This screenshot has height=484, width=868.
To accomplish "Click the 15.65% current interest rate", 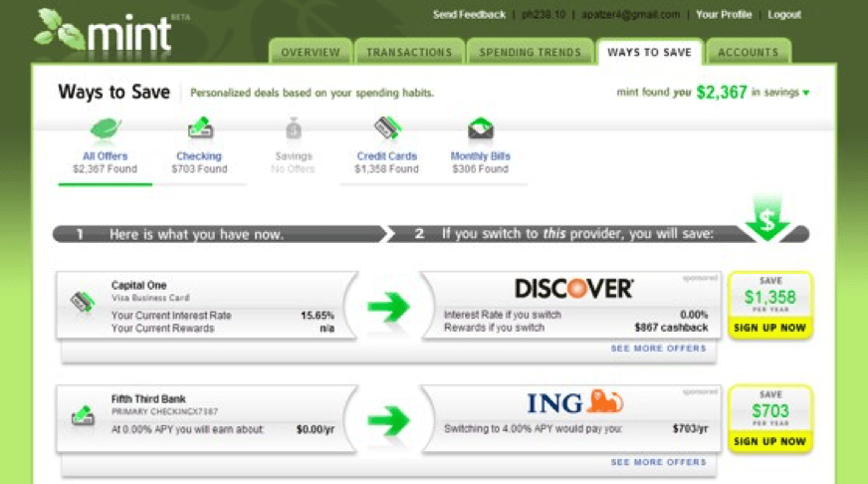I will 318,315.
